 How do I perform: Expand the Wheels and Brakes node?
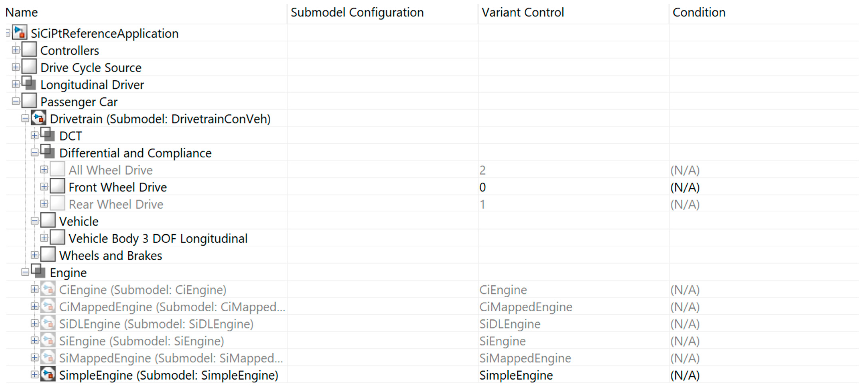pos(34,255)
